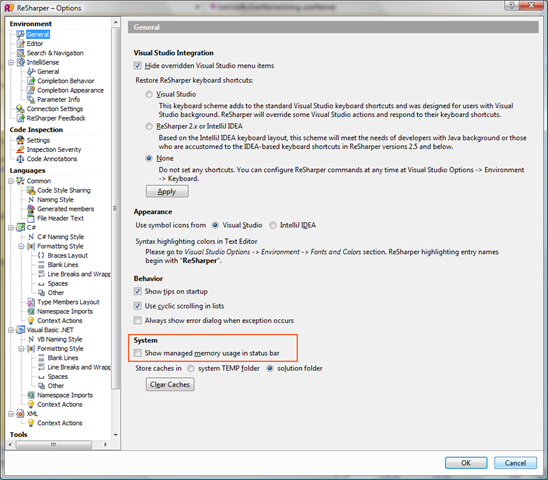Collapse the C# tree node
Viewport: 548px width, 480px height.
point(11,228)
